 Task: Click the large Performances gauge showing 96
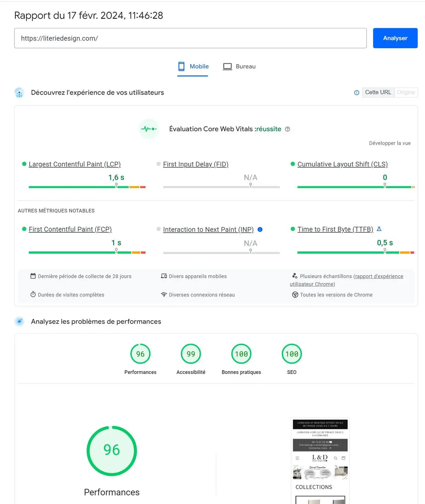coord(112,451)
